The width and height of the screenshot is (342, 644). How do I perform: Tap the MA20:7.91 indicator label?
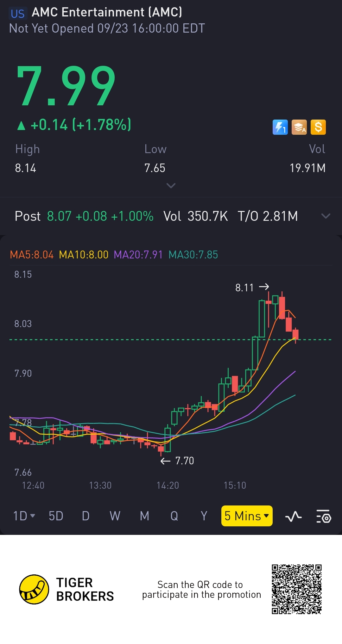pos(138,255)
